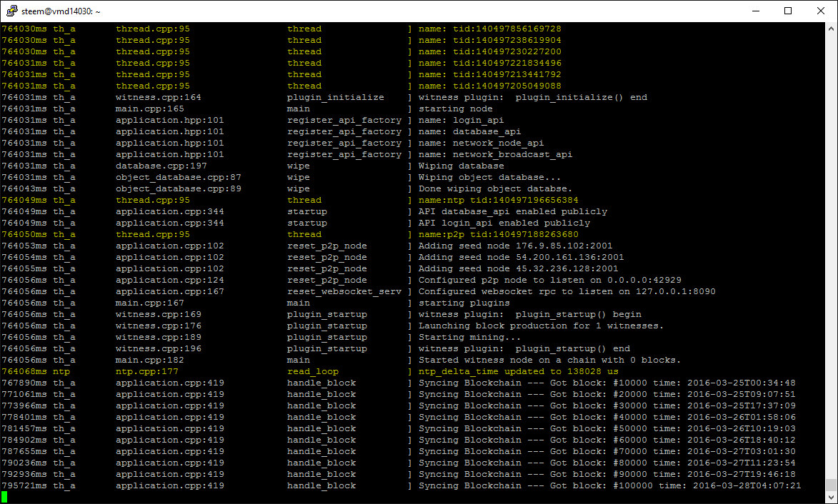The image size is (838, 504).
Task: Click 'Launching block production for 1 witnesses.'
Action: (542, 326)
